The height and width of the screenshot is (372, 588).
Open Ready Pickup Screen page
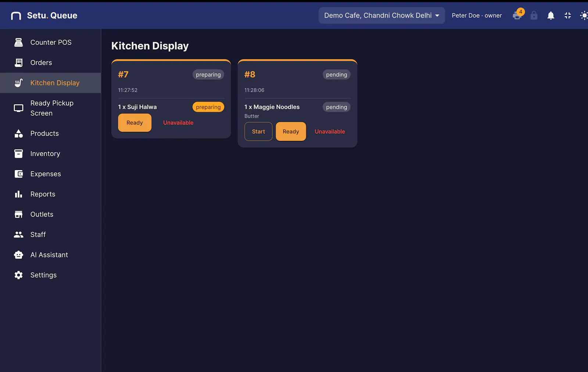point(50,108)
